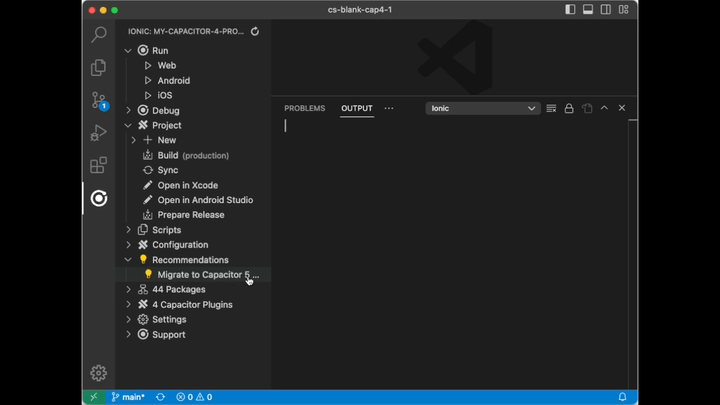This screenshot has height=405, width=720.
Task: Close the output panel
Action: pyautogui.click(x=622, y=108)
